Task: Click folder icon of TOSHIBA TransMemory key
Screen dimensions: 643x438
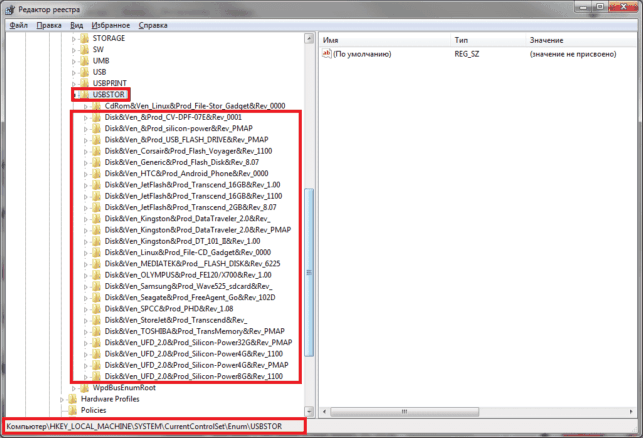Action: click(x=96, y=331)
